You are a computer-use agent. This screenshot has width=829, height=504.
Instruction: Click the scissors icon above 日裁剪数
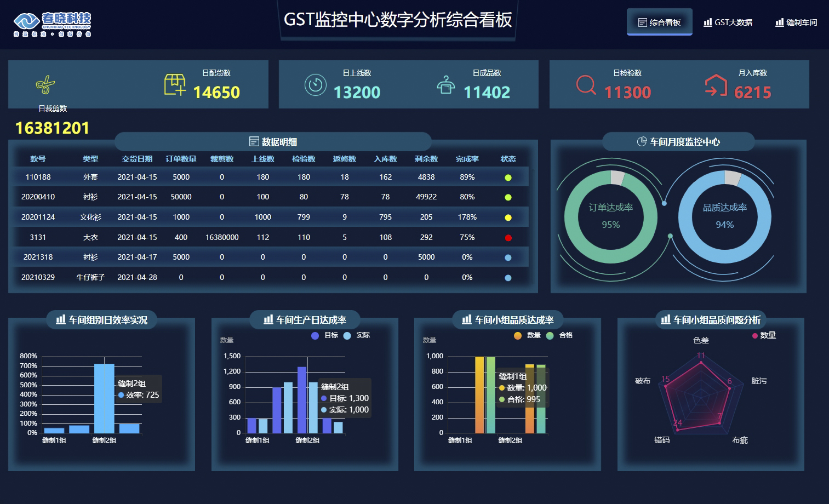coord(45,85)
